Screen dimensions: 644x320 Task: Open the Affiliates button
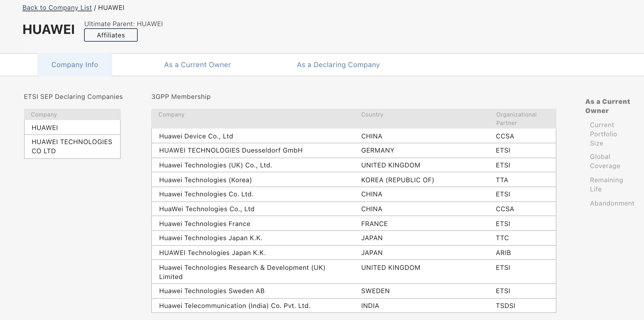(x=111, y=35)
